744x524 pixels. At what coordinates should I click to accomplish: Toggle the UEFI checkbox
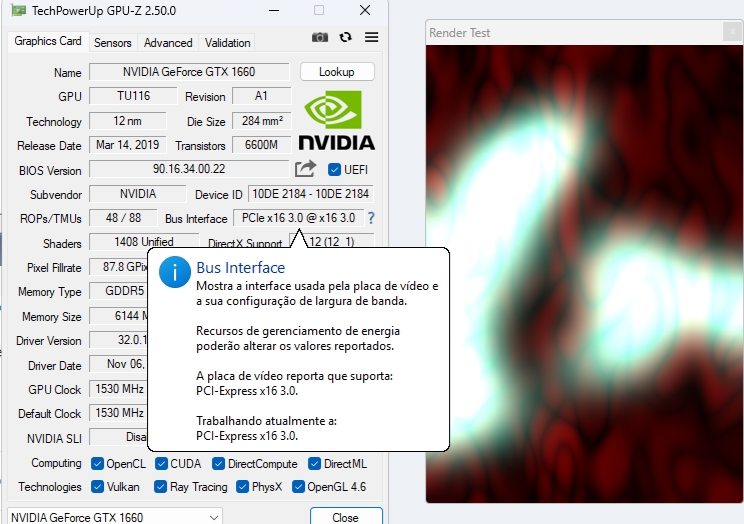click(x=334, y=169)
